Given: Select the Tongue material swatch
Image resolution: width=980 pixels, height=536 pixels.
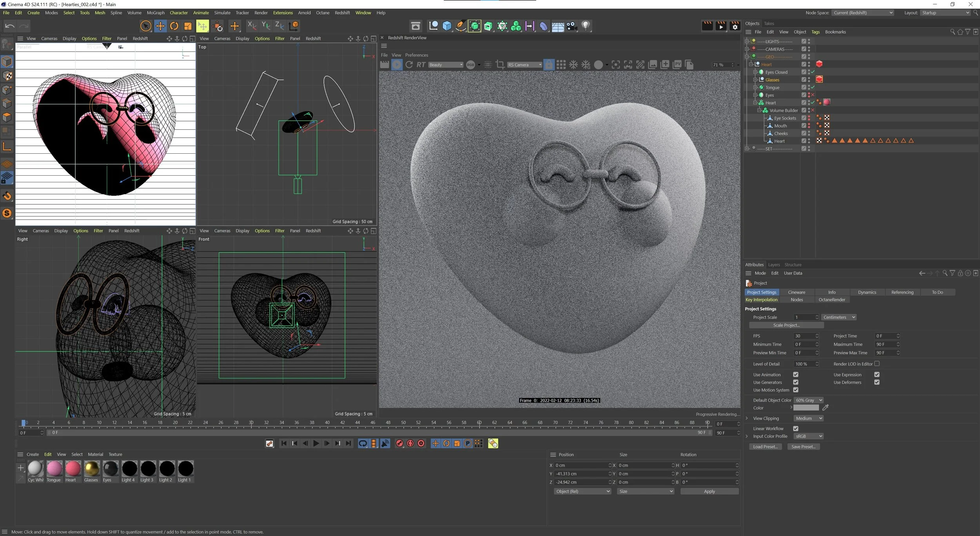Looking at the screenshot, I should (54, 469).
